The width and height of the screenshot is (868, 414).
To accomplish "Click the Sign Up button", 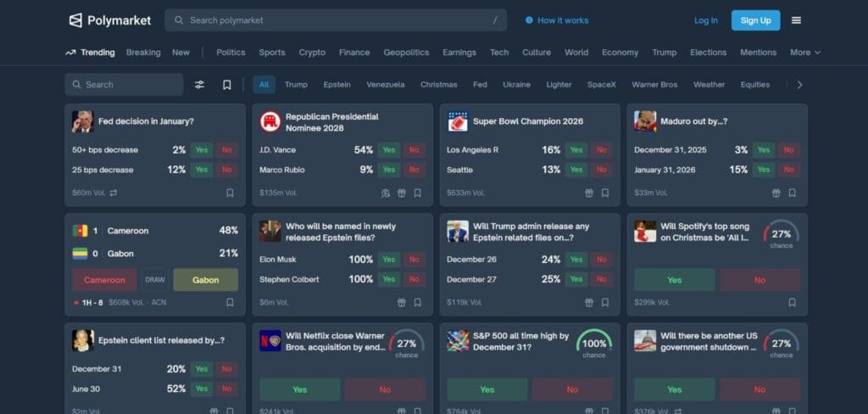I will click(755, 20).
